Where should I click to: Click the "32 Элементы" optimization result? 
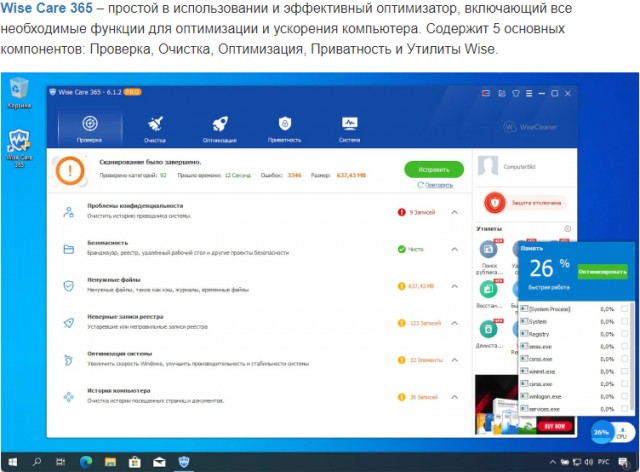(x=426, y=360)
